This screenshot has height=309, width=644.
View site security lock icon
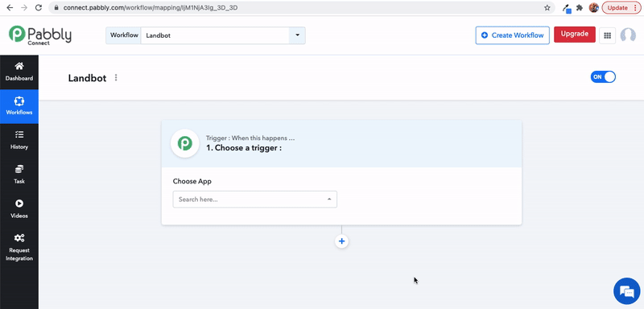point(56,8)
